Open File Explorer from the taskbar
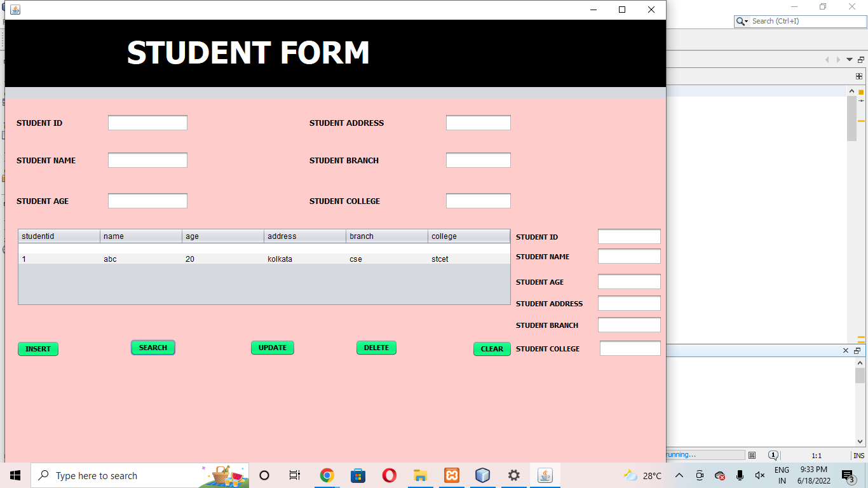This screenshot has height=488, width=868. [x=420, y=475]
